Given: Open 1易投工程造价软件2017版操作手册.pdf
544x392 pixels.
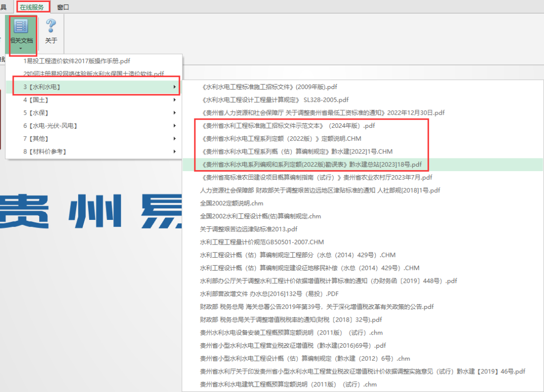Looking at the screenshot, I should click(77, 61).
